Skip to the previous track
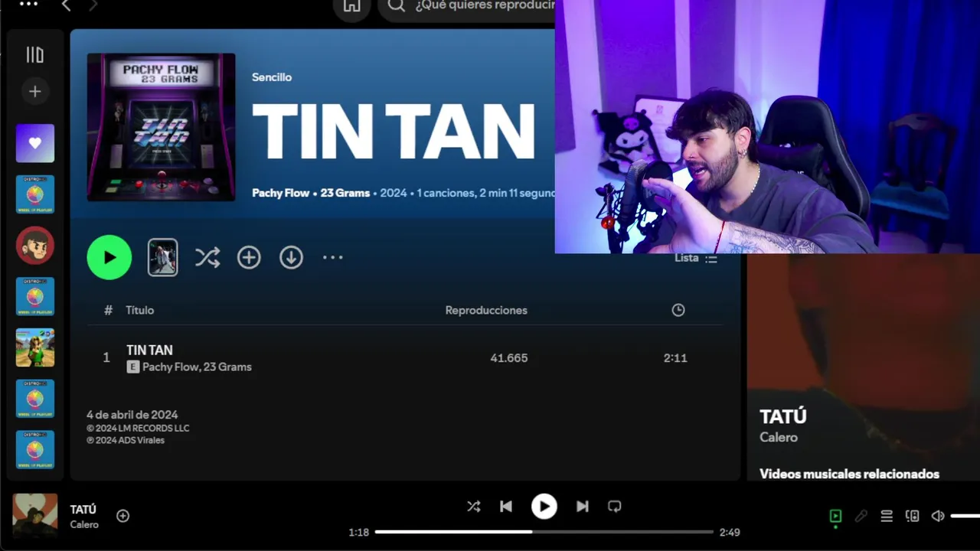980x551 pixels. pyautogui.click(x=506, y=506)
